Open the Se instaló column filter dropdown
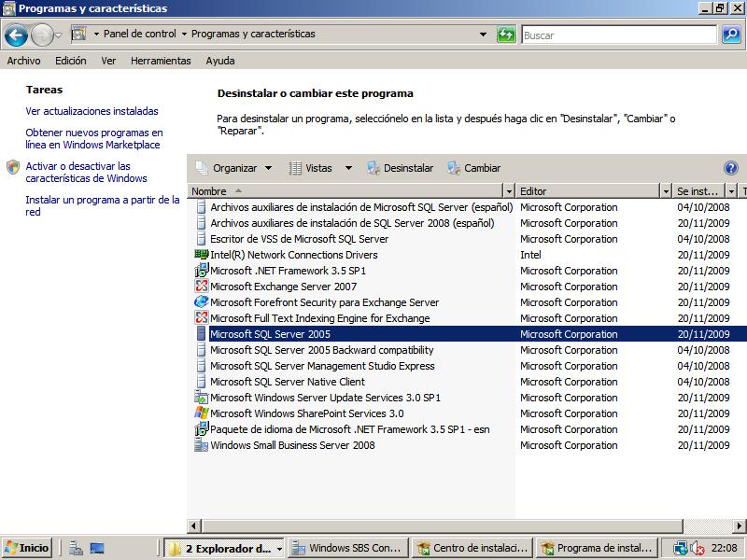 pos(731,191)
